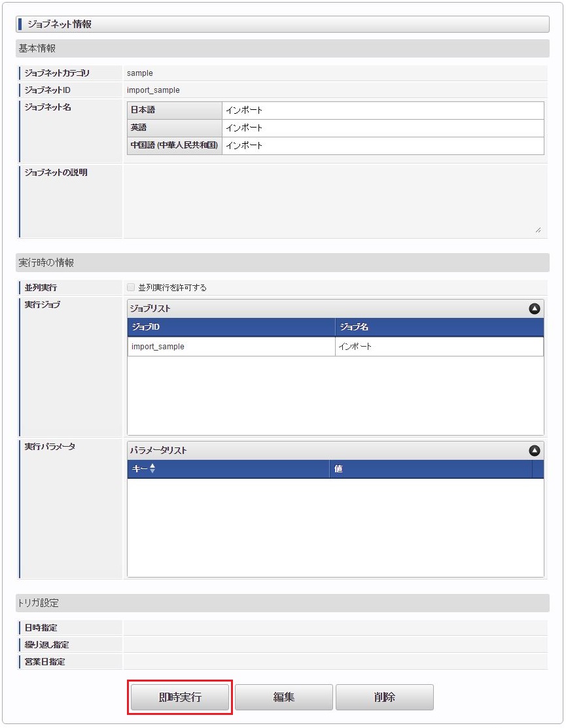Click the 即時実行 button
This screenshot has height=728, width=566.
coord(180,697)
